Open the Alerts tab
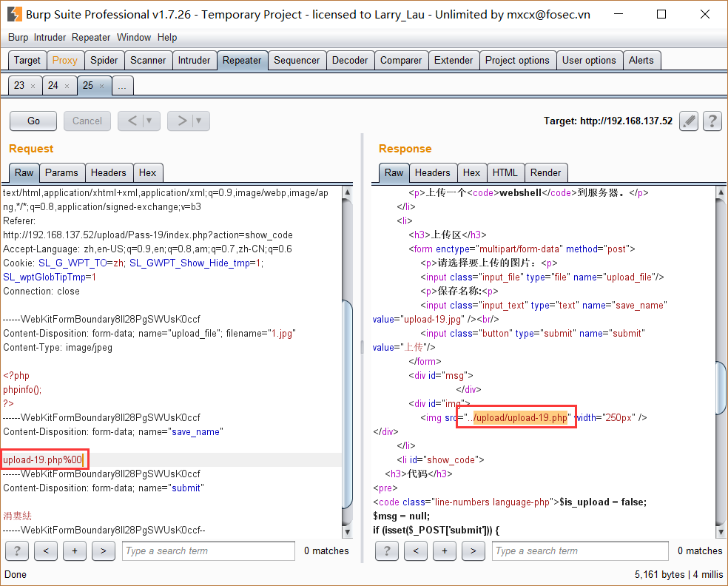This screenshot has width=728, height=586. click(641, 61)
